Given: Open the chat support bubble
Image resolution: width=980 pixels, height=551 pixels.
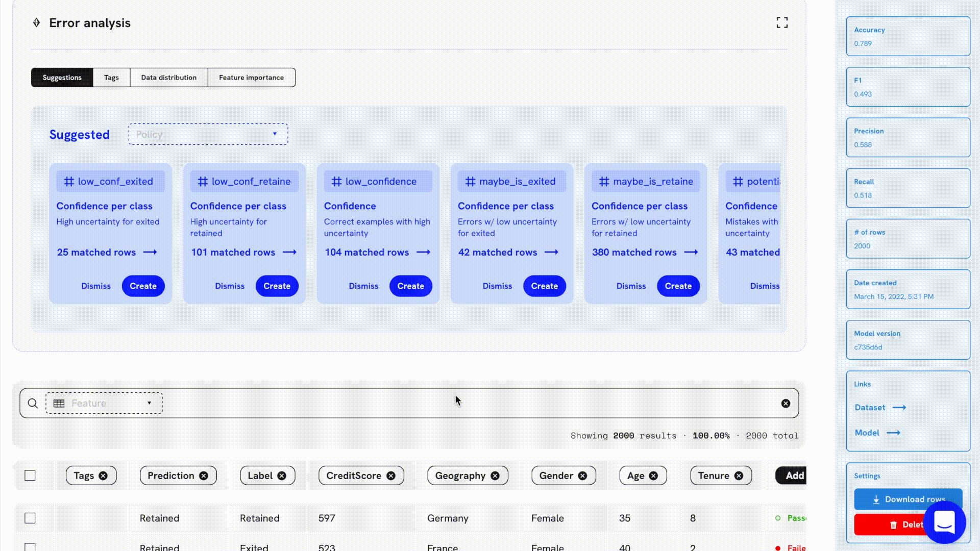Looking at the screenshot, I should point(944,522).
